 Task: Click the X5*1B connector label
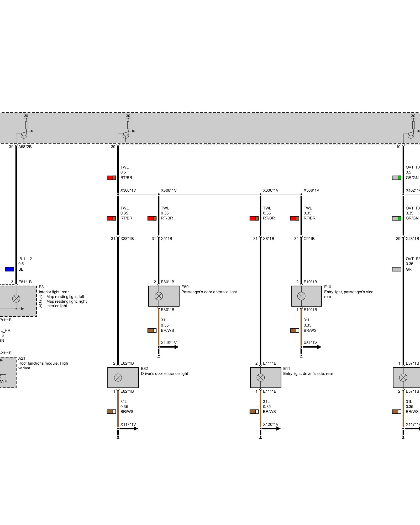(166, 239)
